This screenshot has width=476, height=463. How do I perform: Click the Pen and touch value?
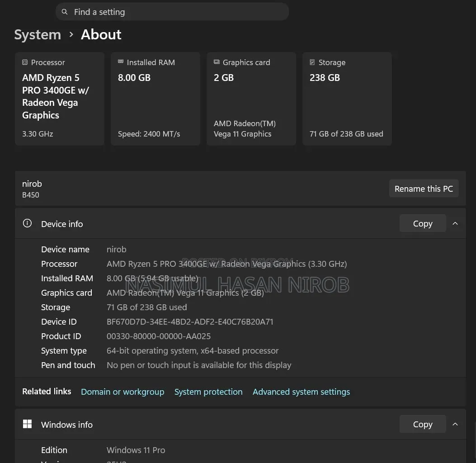point(199,365)
